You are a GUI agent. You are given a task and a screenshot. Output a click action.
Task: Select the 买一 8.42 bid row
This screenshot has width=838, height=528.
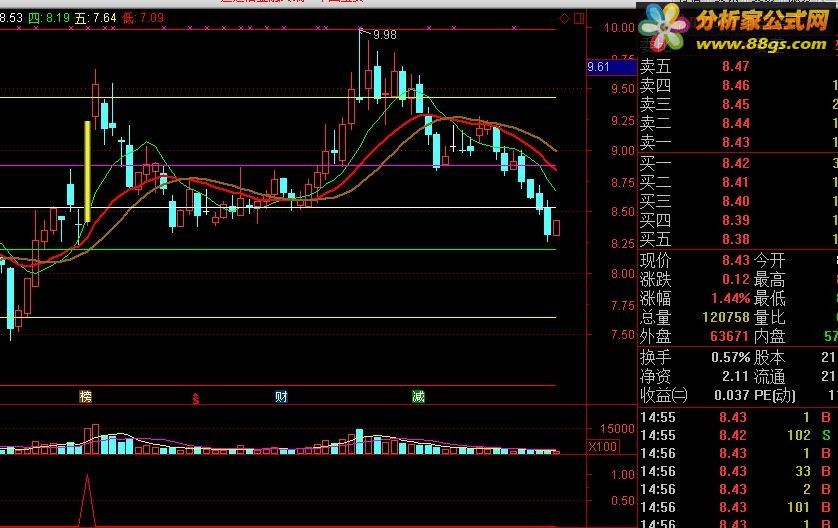coord(738,163)
